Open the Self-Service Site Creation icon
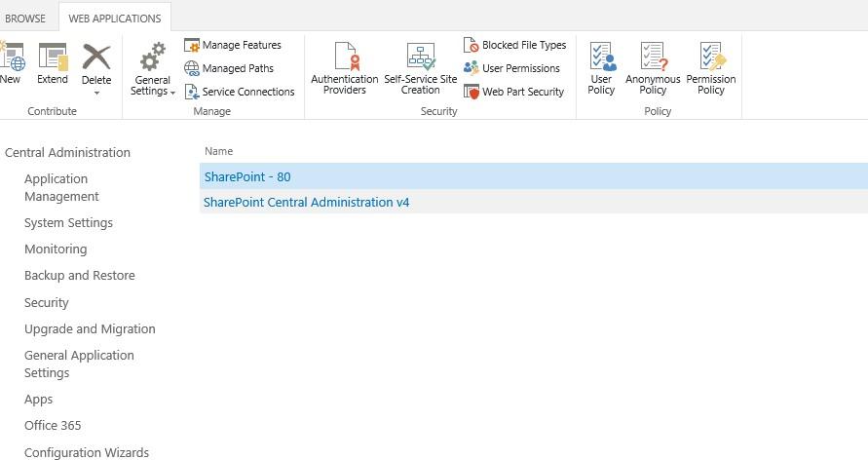Screen dimensions: 868x460 [421, 57]
